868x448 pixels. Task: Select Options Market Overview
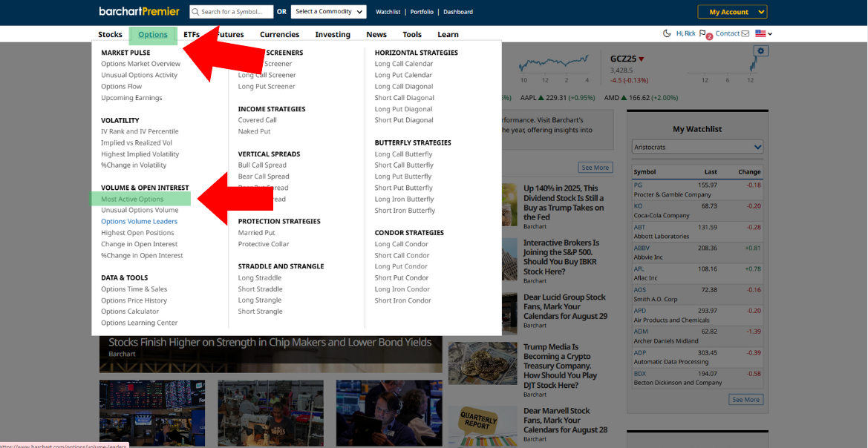pyautogui.click(x=140, y=64)
